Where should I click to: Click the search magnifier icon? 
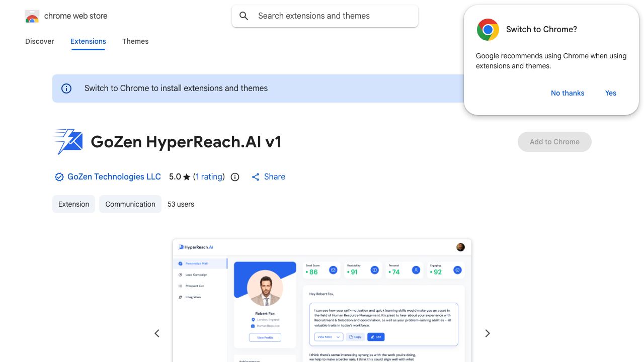tap(244, 16)
